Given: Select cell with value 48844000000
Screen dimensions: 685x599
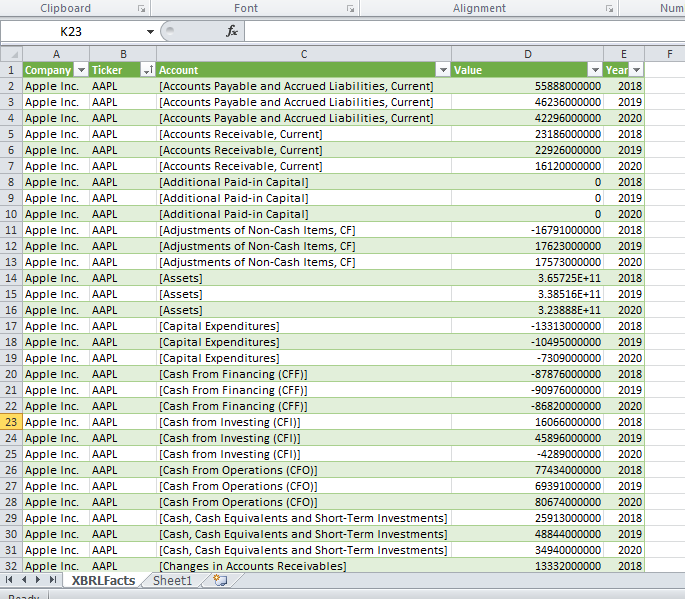Looking at the screenshot, I should coord(528,534).
